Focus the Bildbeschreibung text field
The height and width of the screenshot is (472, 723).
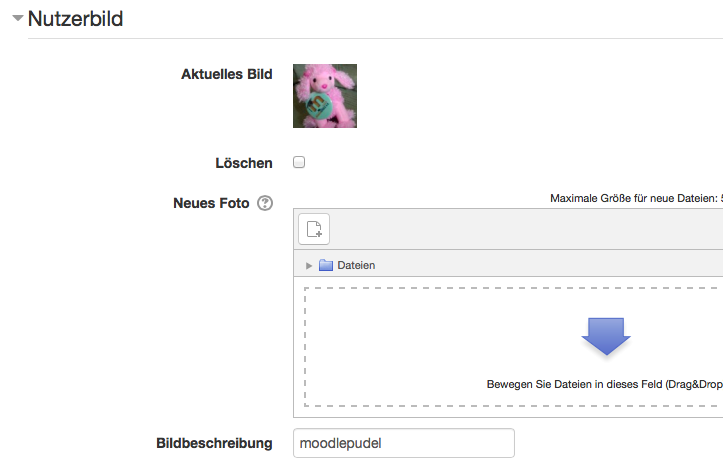tap(404, 443)
